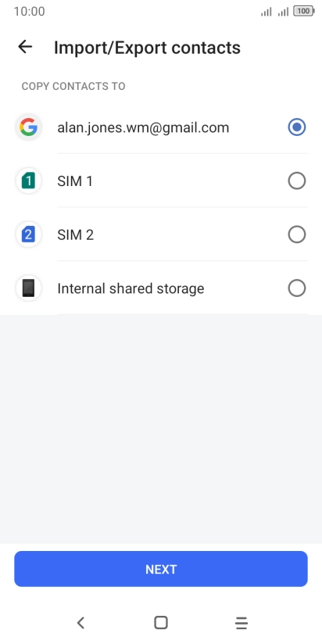Tap the Import/Export contacts title
The width and height of the screenshot is (322, 644).
(x=147, y=48)
